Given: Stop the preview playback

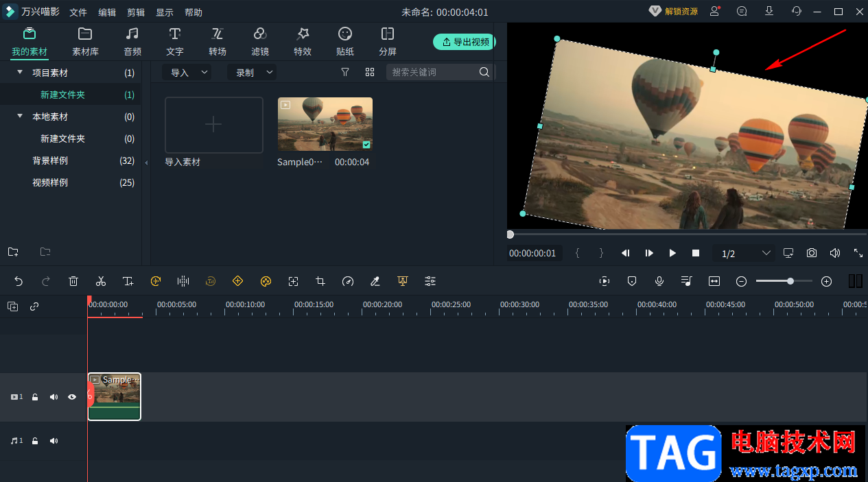Looking at the screenshot, I should click(x=696, y=253).
